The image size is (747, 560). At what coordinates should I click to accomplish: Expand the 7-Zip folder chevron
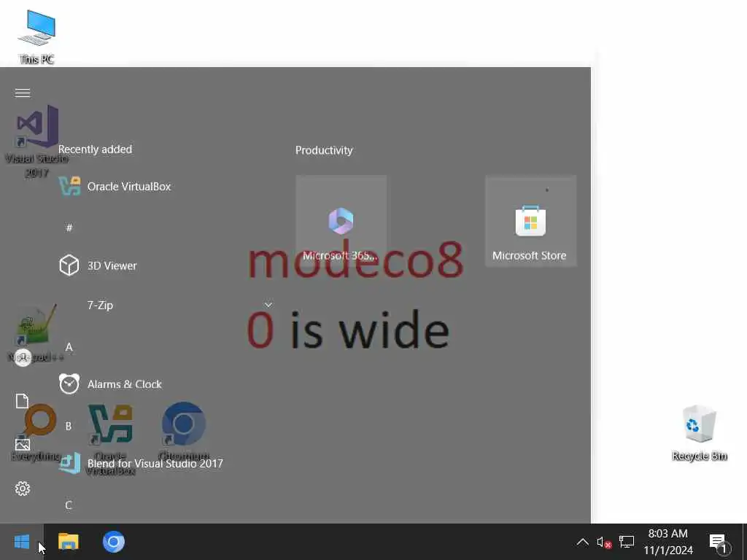click(x=268, y=305)
